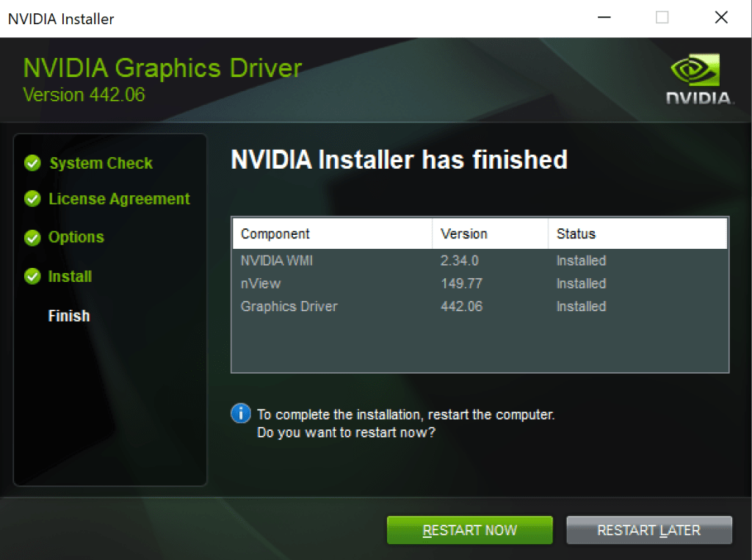Click the Install step green checkmark icon
Image resolution: width=752 pixels, height=560 pixels.
[x=32, y=277]
